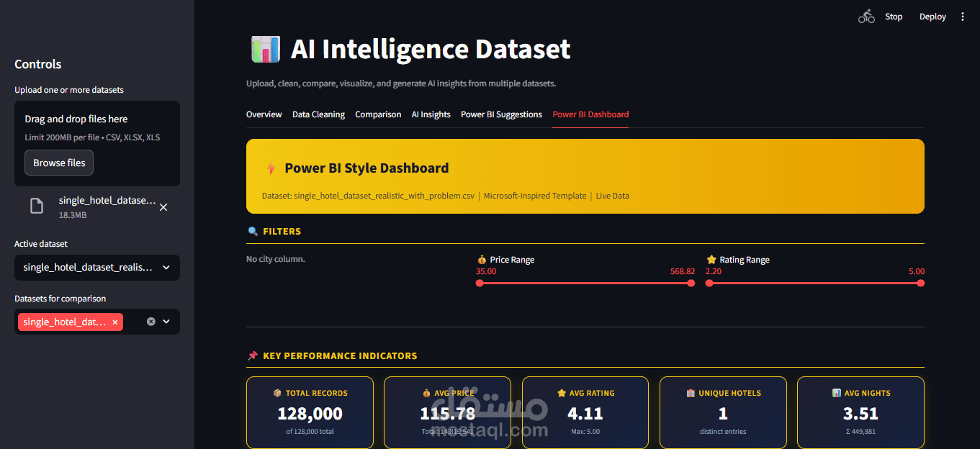Click the chart icon on AVG NIGHTS
This screenshot has width=980, height=449.
837,394
